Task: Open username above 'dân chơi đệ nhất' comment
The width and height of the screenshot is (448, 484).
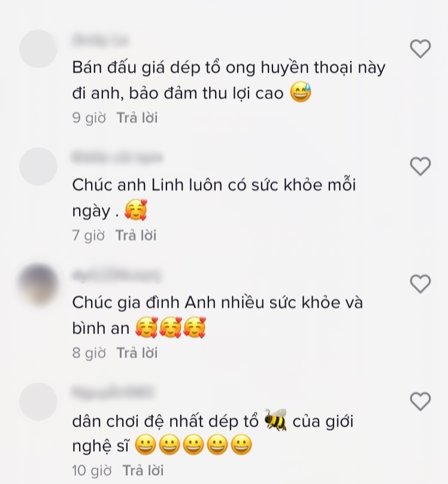Action: click(113, 392)
